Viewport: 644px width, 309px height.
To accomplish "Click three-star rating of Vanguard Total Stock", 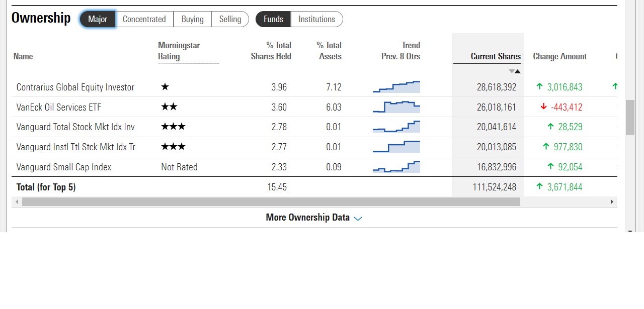I will tap(173, 127).
